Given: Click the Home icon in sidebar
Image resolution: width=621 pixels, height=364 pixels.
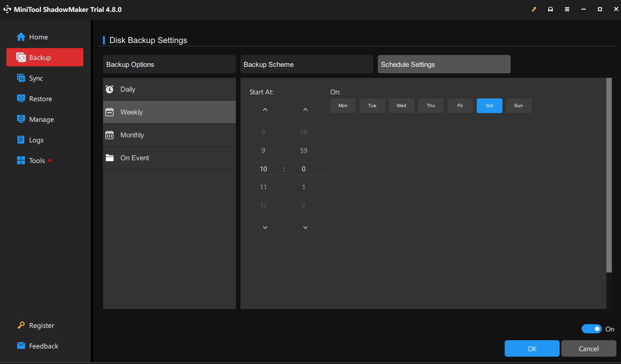Looking at the screenshot, I should [x=21, y=37].
